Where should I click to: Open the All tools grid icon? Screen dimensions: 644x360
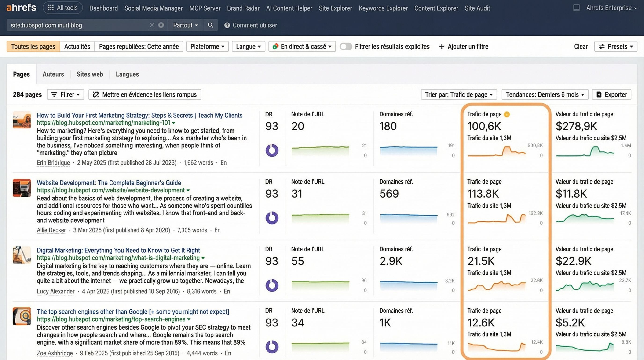(51, 7)
